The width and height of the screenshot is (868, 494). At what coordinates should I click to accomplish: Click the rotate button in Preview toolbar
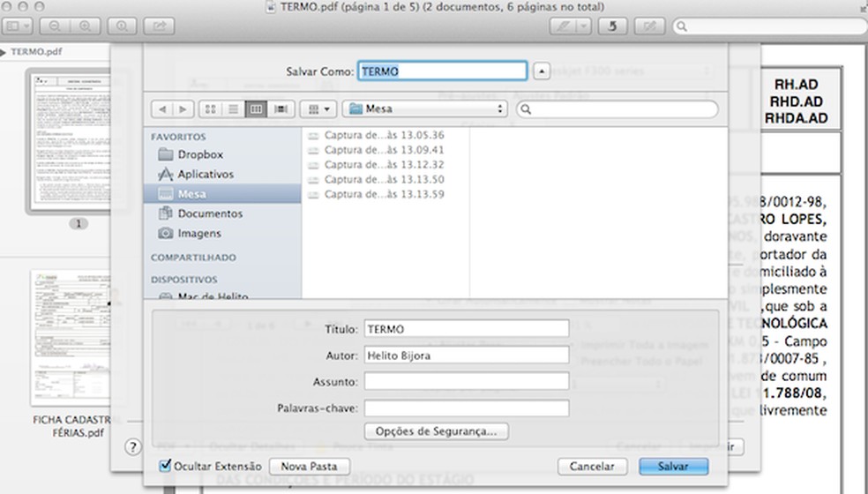(611, 26)
